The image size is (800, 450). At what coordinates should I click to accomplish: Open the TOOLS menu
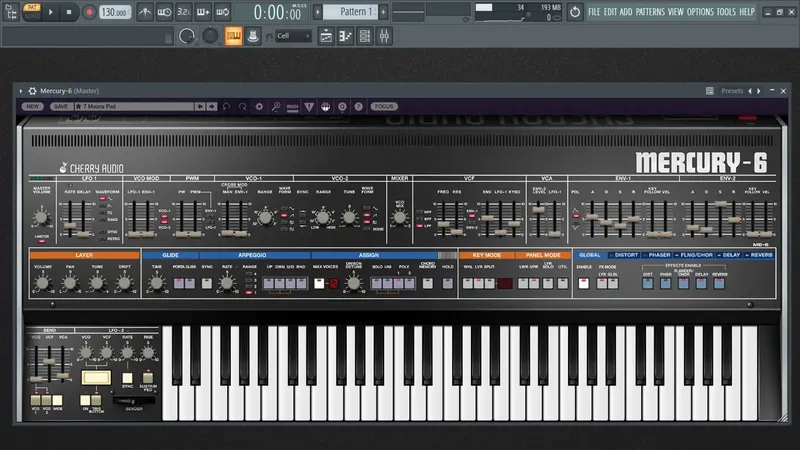(726, 12)
